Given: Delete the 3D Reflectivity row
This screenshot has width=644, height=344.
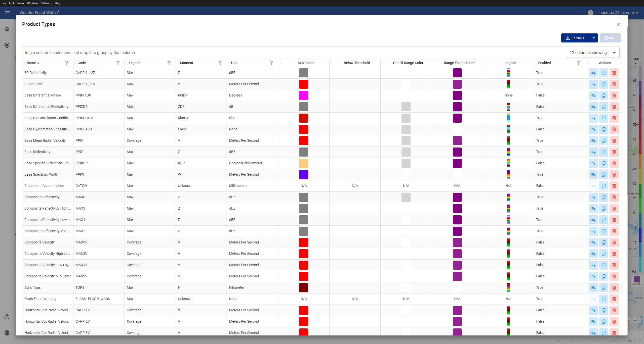Looking at the screenshot, I should 614,73.
